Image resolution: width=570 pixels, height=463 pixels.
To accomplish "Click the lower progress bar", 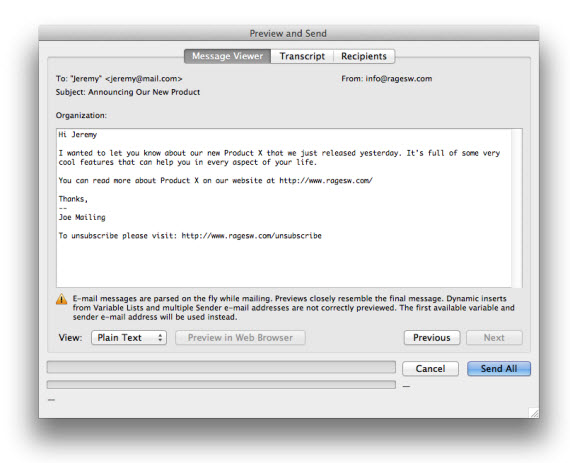I will 221,385.
